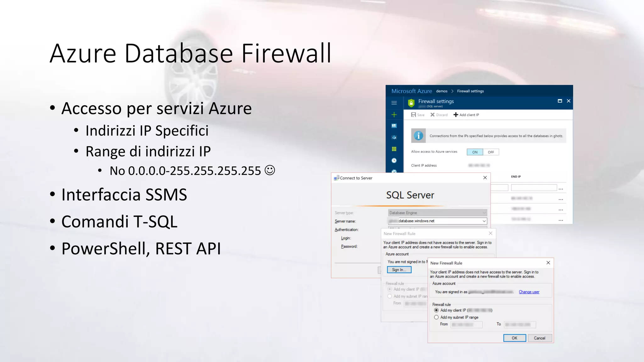Click the green shield Firewall settings icon
This screenshot has width=644, height=362.
411,103
